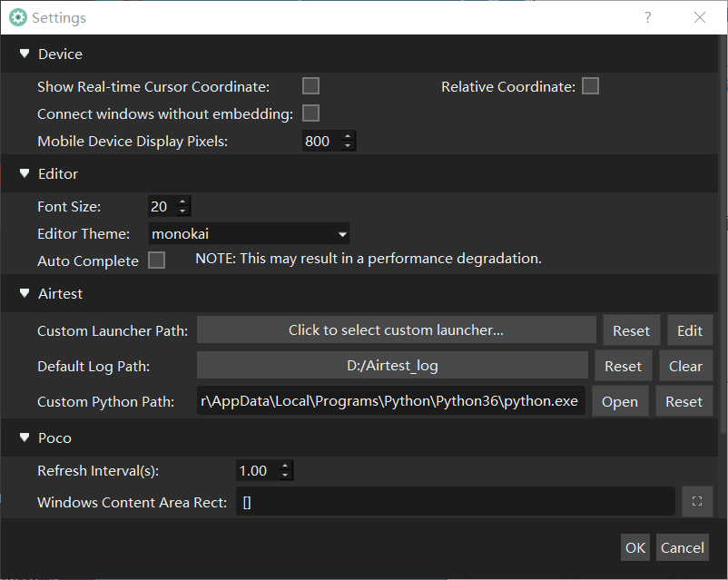Screen dimensions: 728x580
Task: Click the question mark help icon
Action: point(647,17)
